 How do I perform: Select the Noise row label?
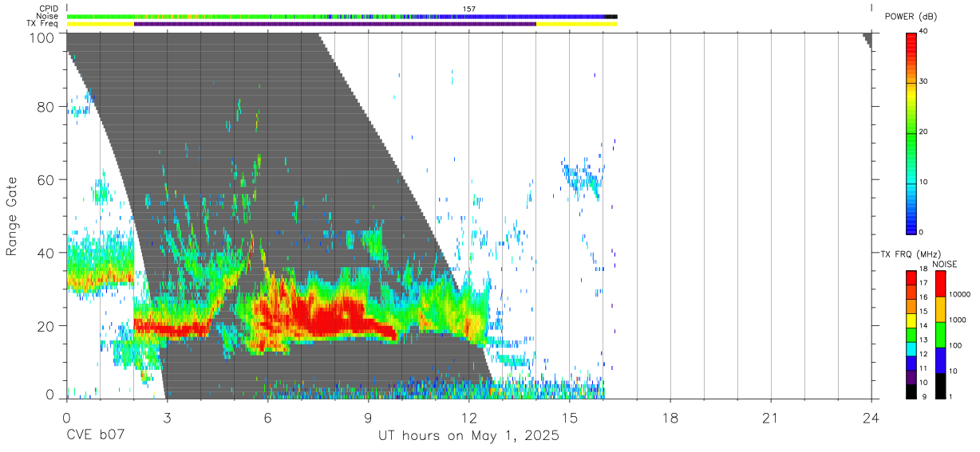click(47, 16)
